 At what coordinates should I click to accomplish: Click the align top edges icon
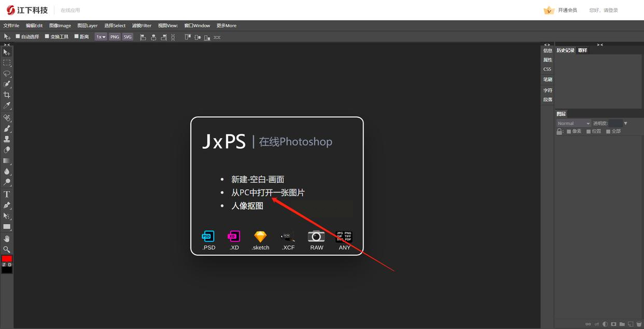pos(188,37)
